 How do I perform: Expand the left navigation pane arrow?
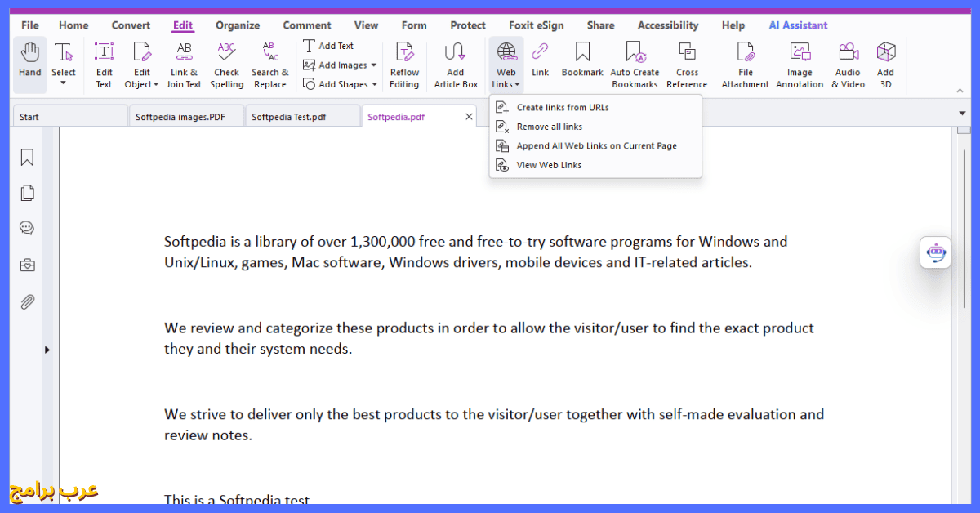tap(47, 350)
